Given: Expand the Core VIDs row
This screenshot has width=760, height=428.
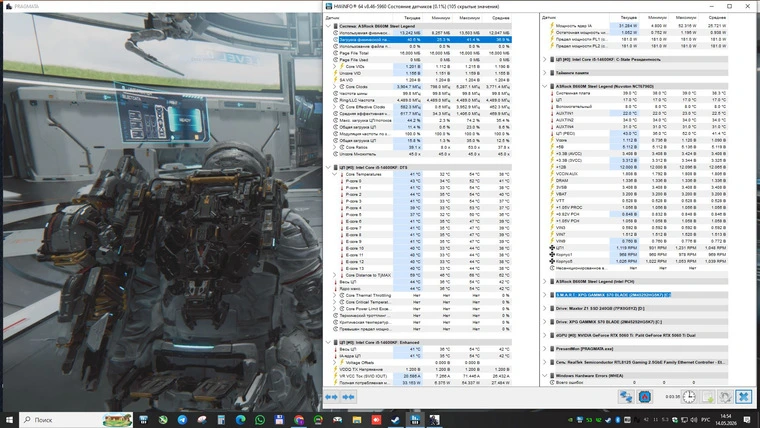Looking at the screenshot, I should [334, 66].
